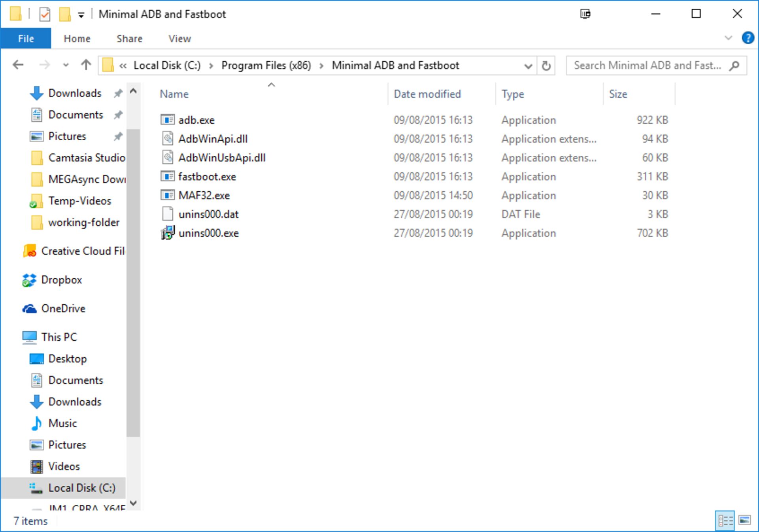Open the adb.exe application icon
This screenshot has height=532, width=759.
click(167, 120)
